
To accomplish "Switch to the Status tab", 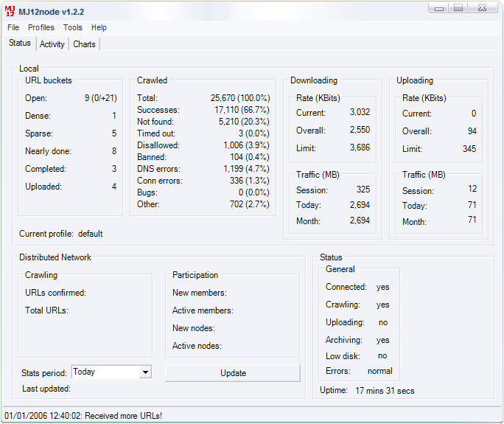I will [x=20, y=43].
